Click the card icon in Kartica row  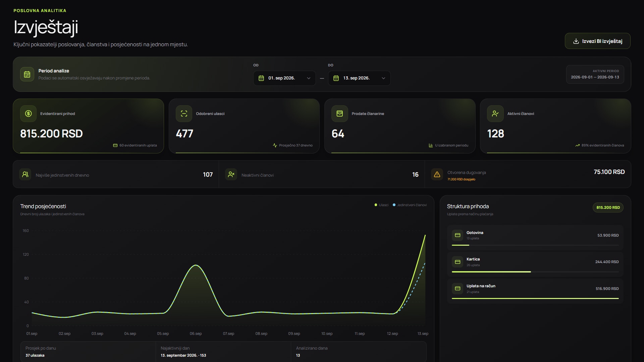[x=458, y=262]
